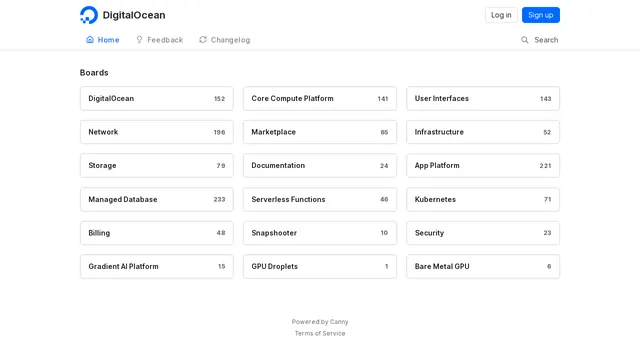Click the Search magnifier icon
The height and width of the screenshot is (360, 640).
(524, 40)
